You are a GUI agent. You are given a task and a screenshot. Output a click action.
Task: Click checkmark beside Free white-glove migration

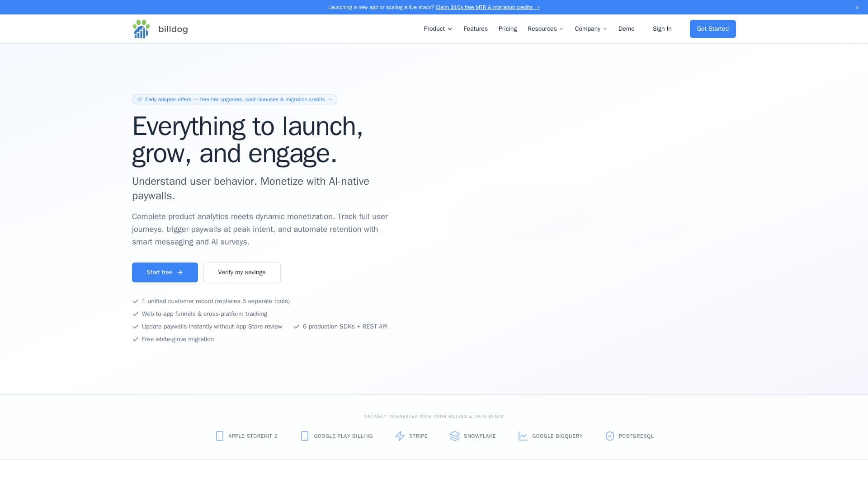click(x=135, y=339)
